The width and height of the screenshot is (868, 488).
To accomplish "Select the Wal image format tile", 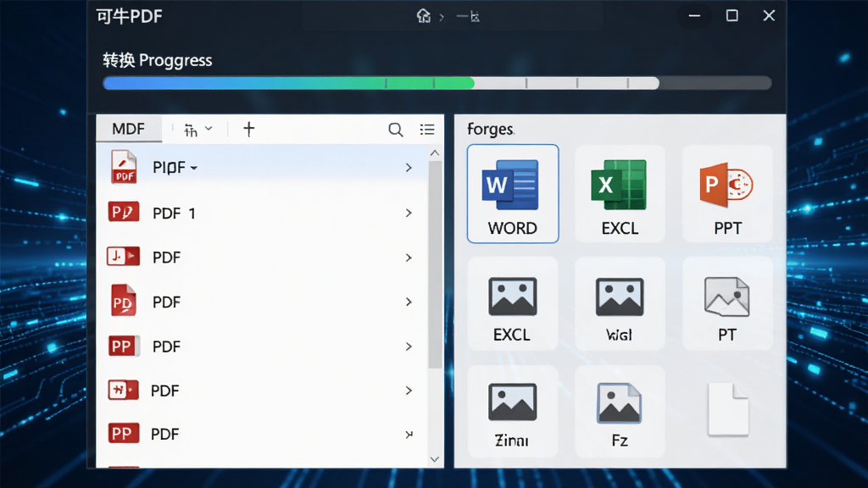I will (x=620, y=303).
